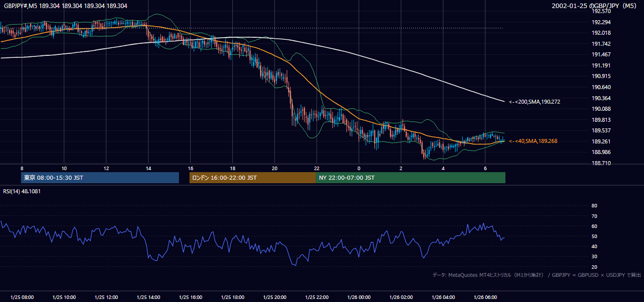Screen dimensions: 644x302
Task: Click the price scale value 189.813
Action: pyautogui.click(x=601, y=120)
